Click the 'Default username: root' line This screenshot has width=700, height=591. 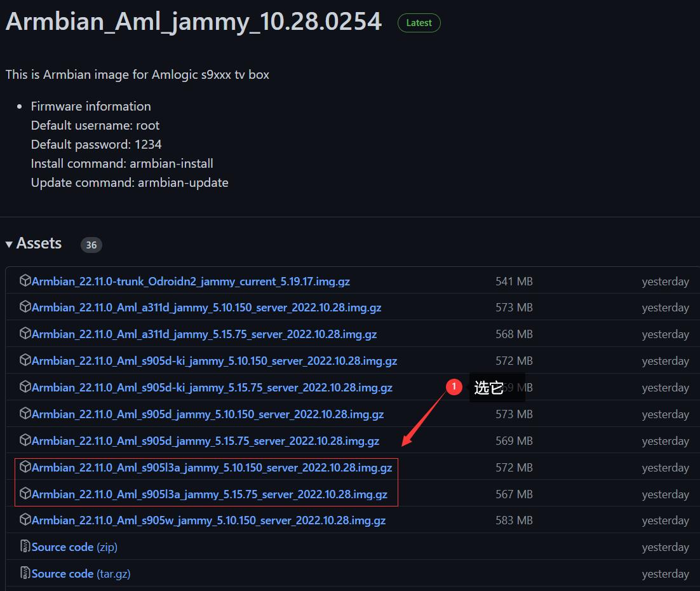click(x=95, y=125)
